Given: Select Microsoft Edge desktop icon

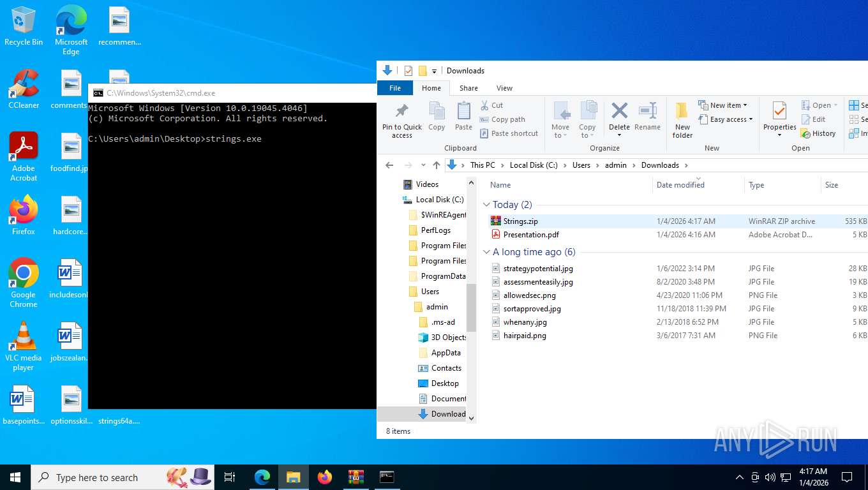Looking at the screenshot, I should [x=71, y=31].
